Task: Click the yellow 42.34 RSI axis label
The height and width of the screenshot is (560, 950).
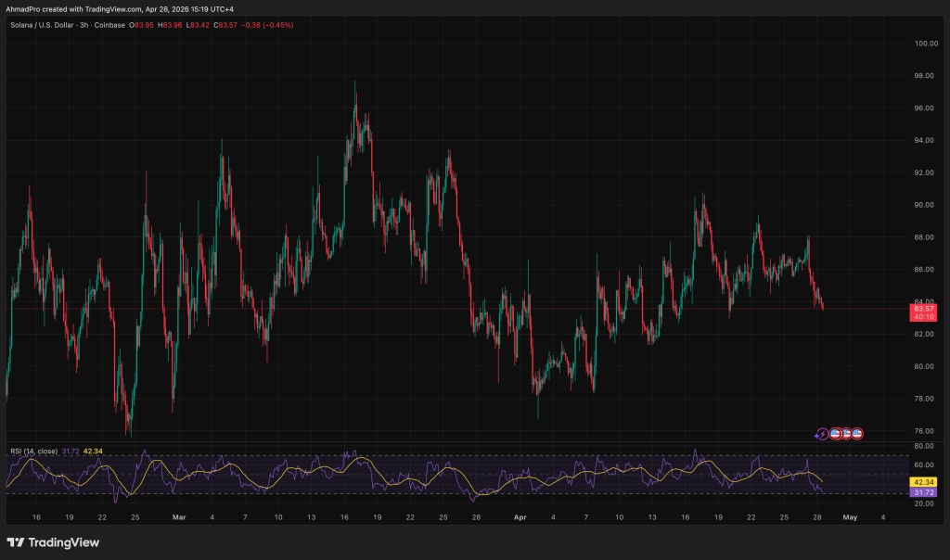Action: coord(923,482)
